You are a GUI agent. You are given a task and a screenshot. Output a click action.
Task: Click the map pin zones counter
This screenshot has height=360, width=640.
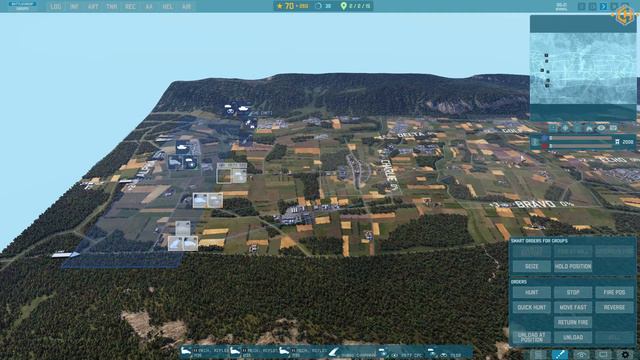[x=356, y=6]
